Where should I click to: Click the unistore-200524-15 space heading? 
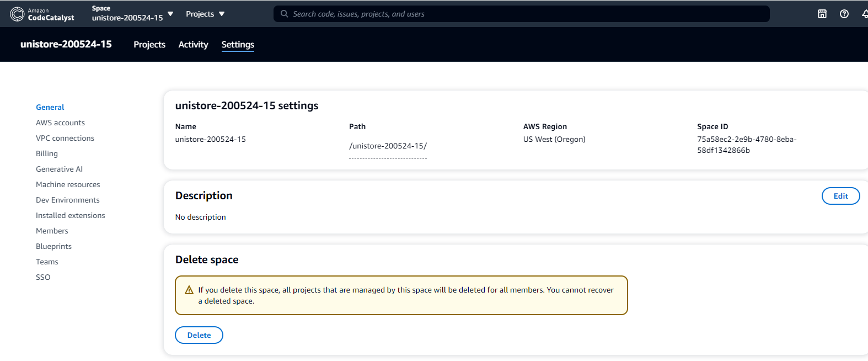(x=66, y=44)
